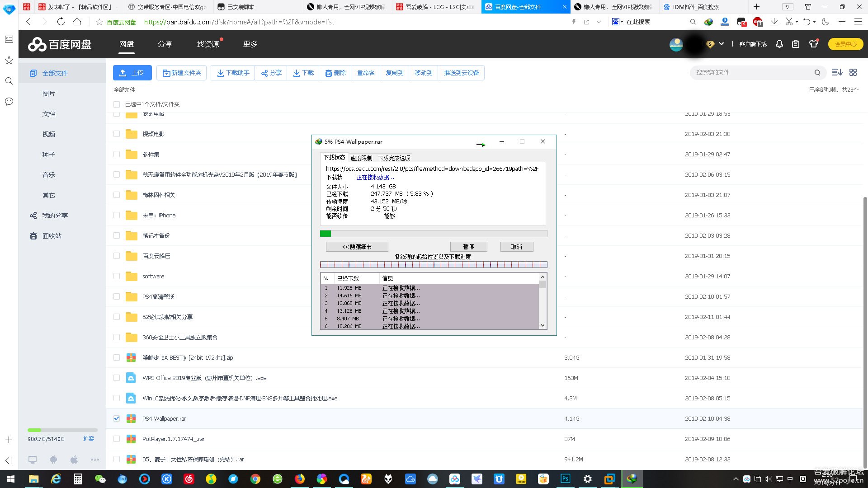
Task: Click the sort order icon
Action: click(837, 72)
